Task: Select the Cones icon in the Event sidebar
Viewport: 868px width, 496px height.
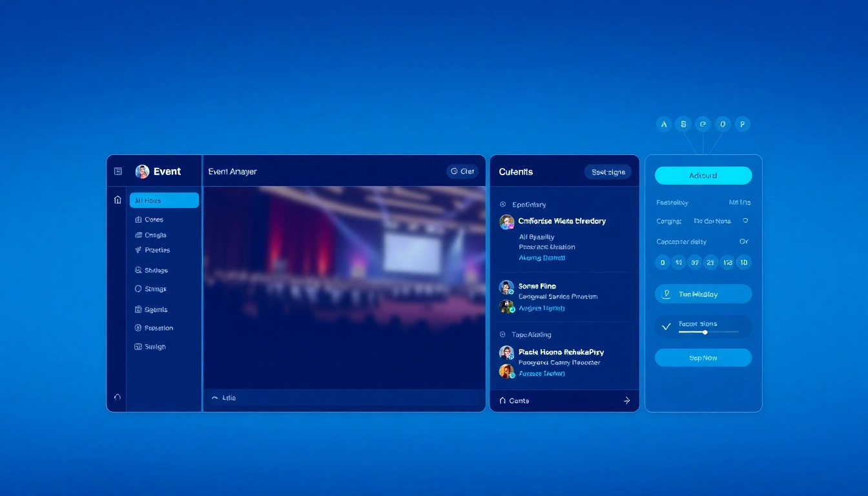Action: point(138,219)
